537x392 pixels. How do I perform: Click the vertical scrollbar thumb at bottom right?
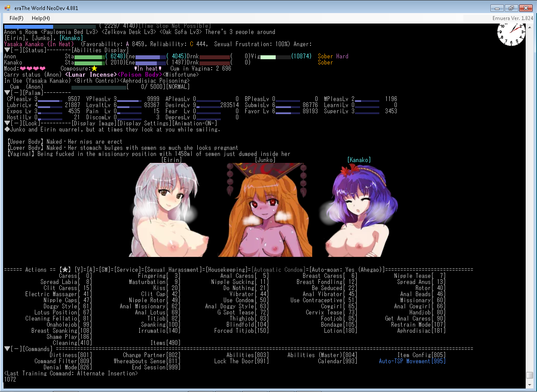529,375
